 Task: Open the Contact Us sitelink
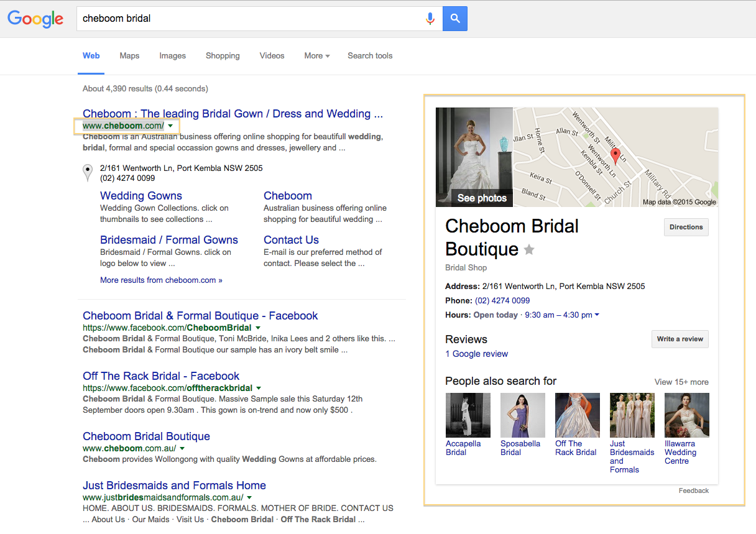click(291, 240)
